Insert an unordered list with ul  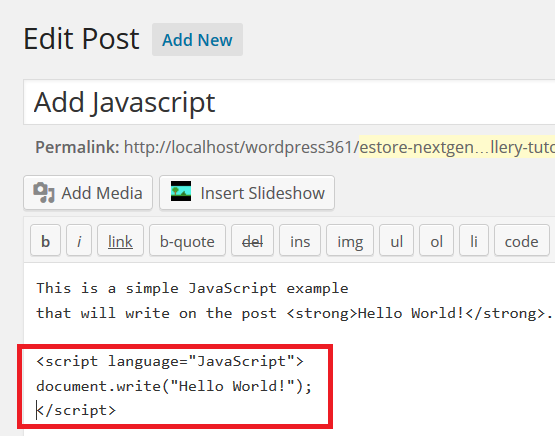tap(396, 242)
